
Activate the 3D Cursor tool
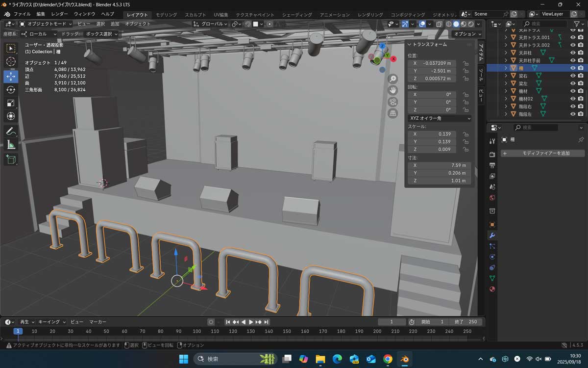[x=11, y=62]
